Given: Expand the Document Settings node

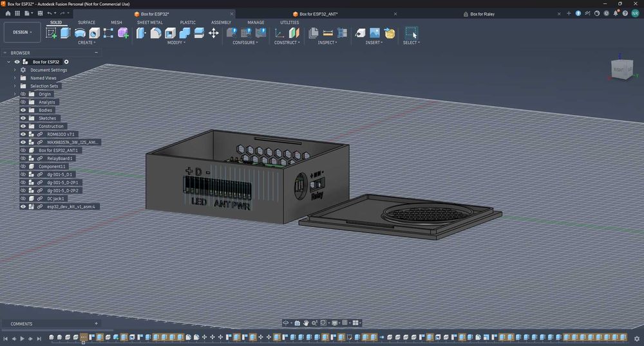Looking at the screenshot, I should pyautogui.click(x=15, y=70).
